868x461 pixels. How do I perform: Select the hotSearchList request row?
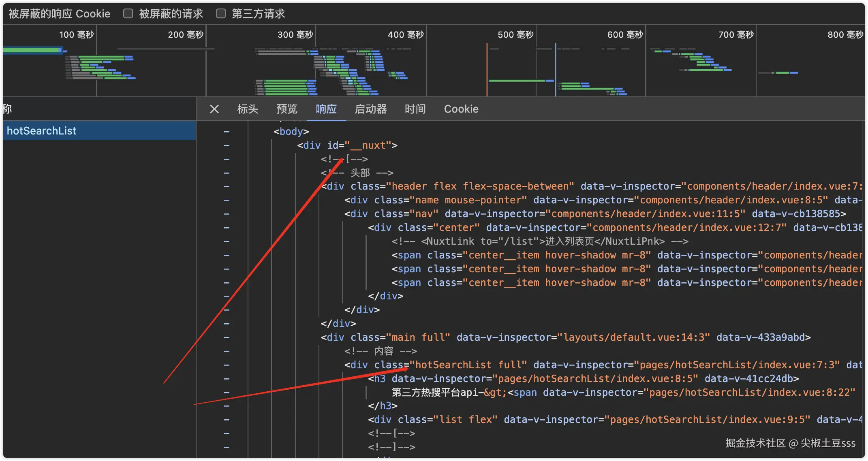(x=42, y=131)
